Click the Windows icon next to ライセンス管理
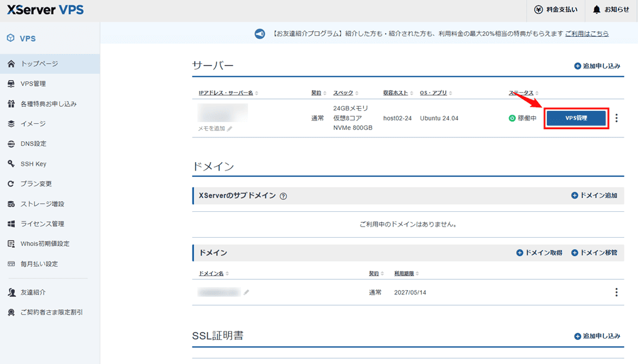638x364 pixels. tap(11, 224)
